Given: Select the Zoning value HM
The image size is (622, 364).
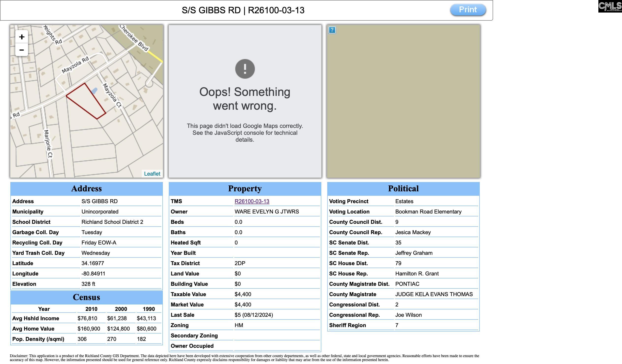Looking at the screenshot, I should pos(239,325).
